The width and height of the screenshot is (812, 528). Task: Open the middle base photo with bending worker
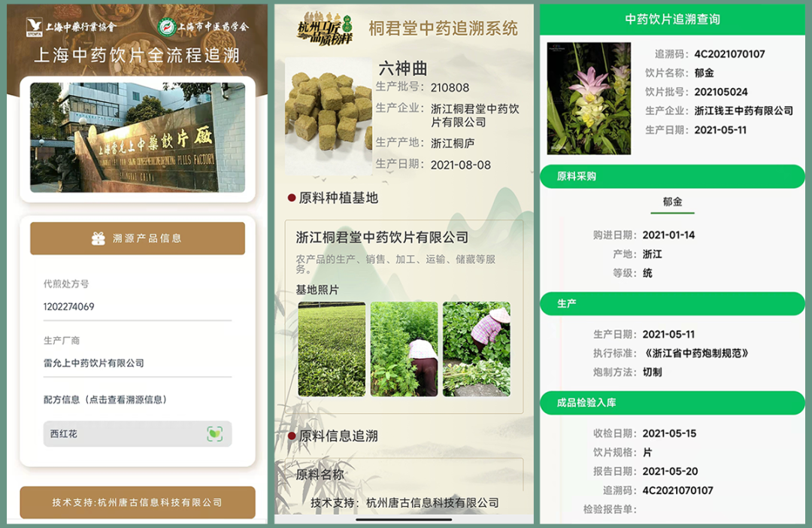(x=404, y=349)
